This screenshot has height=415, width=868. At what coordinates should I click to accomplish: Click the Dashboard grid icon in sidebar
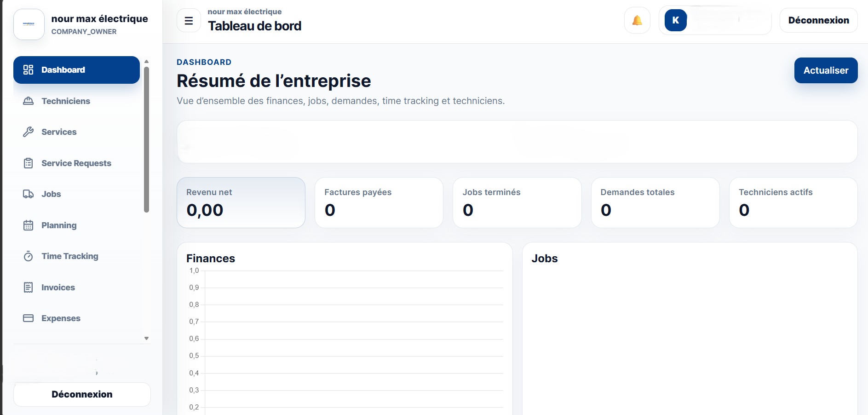pyautogui.click(x=28, y=70)
